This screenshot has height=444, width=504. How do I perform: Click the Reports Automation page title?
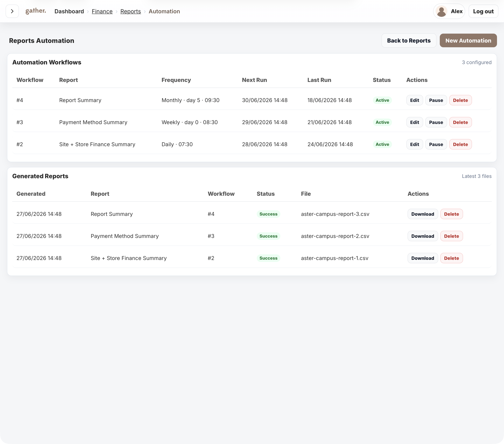41,40
